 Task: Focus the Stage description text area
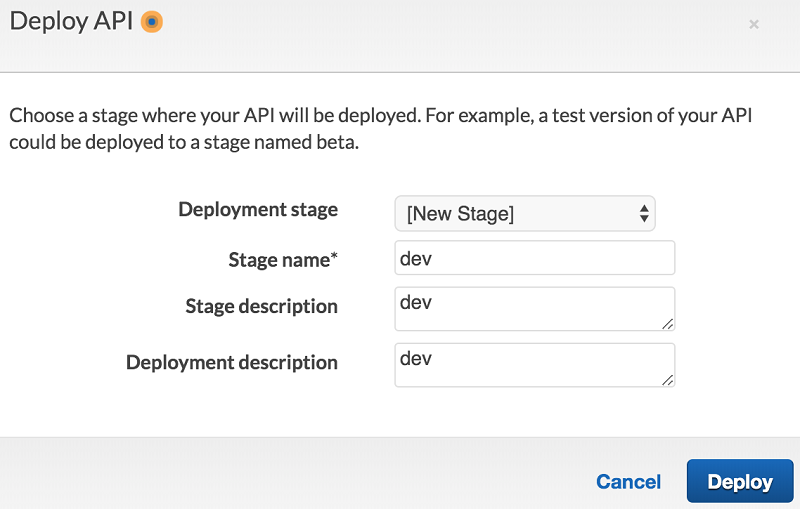(x=535, y=308)
